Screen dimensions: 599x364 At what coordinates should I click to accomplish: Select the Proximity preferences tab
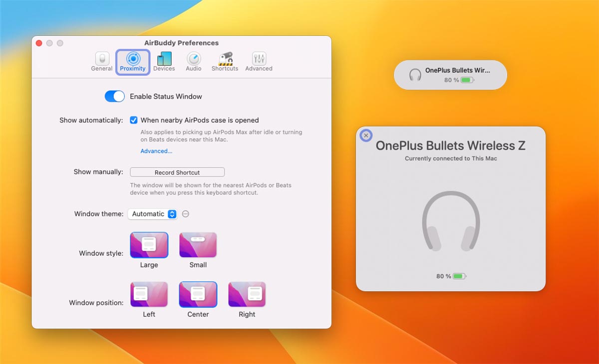click(133, 62)
